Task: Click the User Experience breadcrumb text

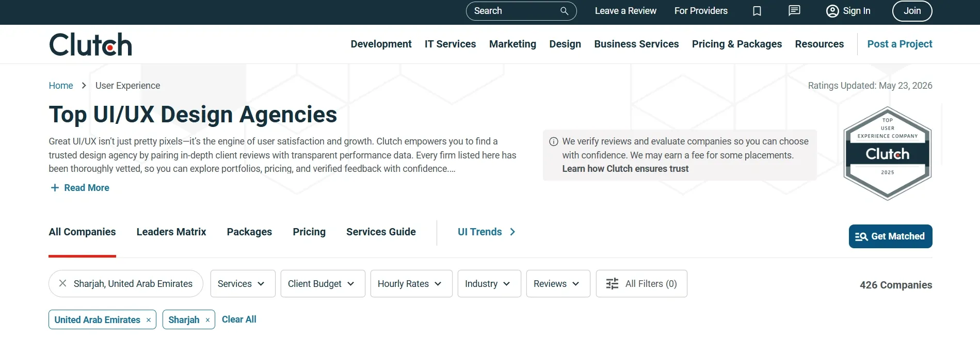Action: coord(127,86)
